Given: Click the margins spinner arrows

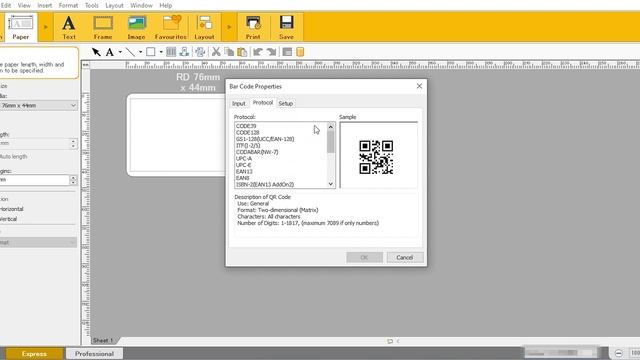Looking at the screenshot, I should tap(73, 180).
